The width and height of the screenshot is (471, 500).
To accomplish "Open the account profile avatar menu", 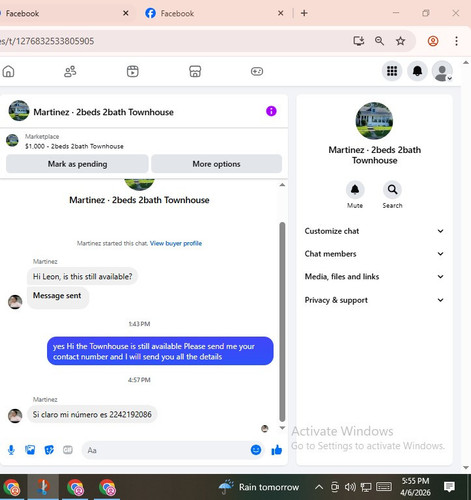I will point(442,71).
